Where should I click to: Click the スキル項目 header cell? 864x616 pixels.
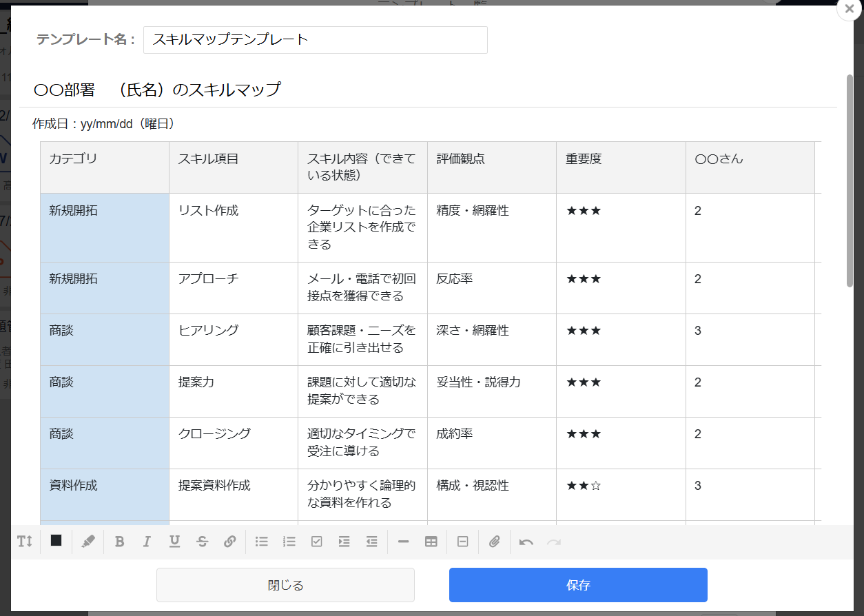[x=234, y=167]
